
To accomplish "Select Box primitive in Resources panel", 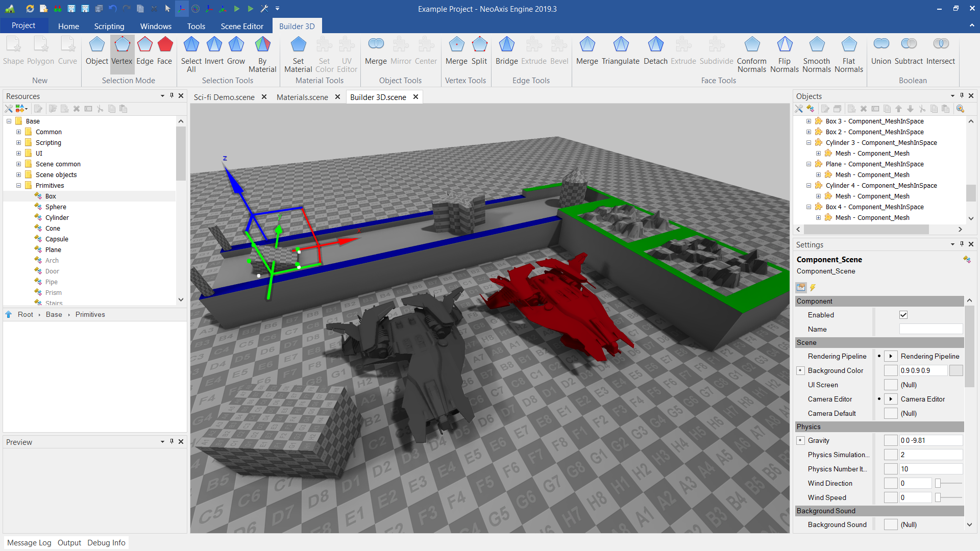I will pyautogui.click(x=51, y=196).
